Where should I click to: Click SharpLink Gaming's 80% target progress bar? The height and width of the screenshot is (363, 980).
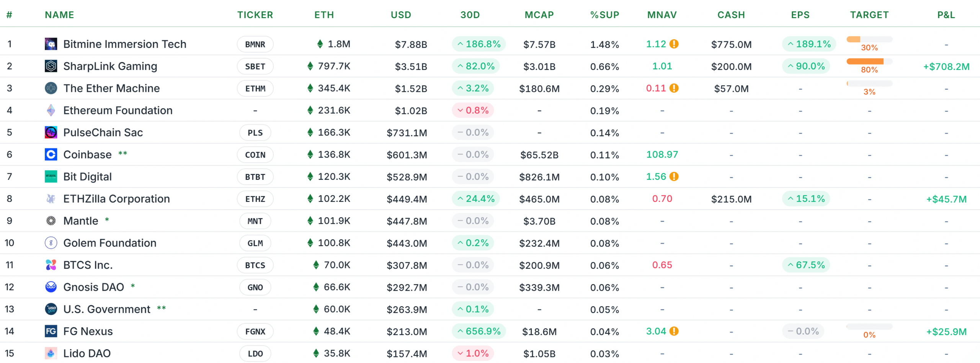(869, 62)
